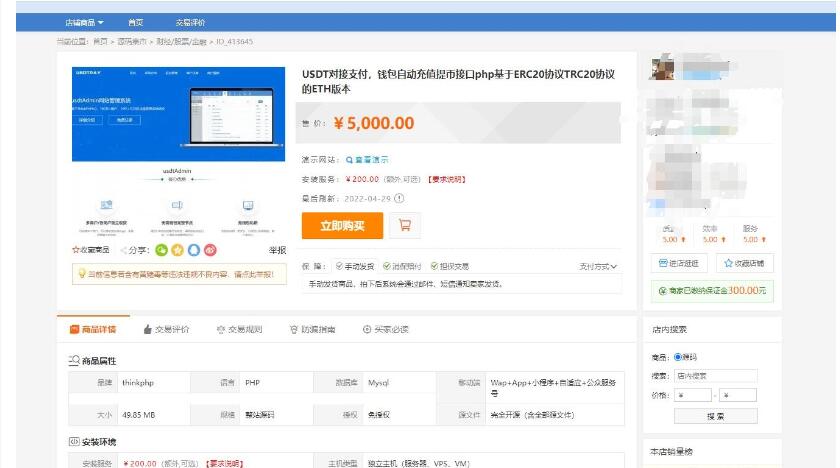
Task: Switch to the 交易规则 tab
Action: coord(239,329)
